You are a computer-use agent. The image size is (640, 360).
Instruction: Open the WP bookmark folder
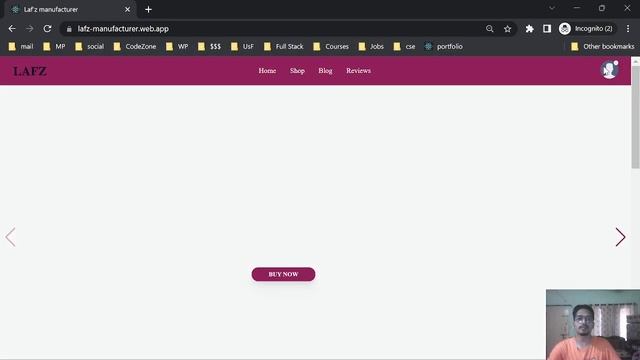[177, 47]
